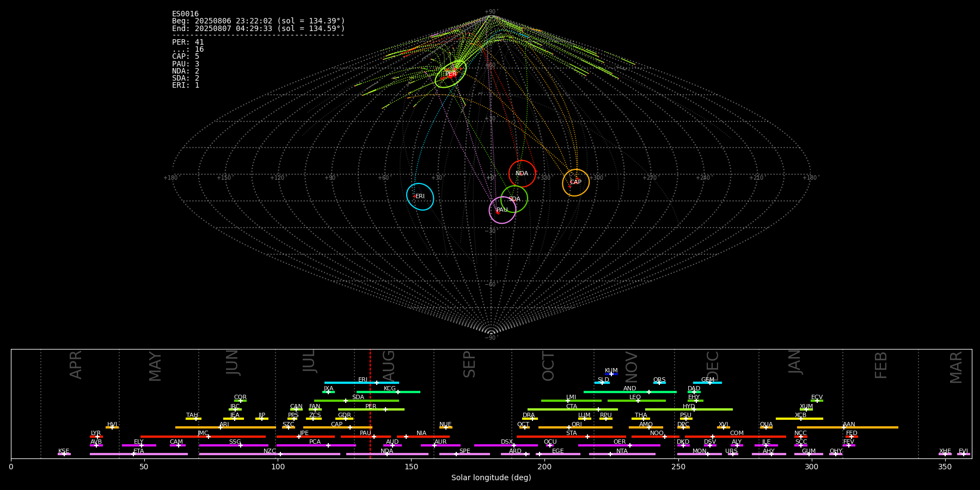Click the 'CAP: 5' count in legend
Screen dimensions: 980x490
[x=186, y=57]
